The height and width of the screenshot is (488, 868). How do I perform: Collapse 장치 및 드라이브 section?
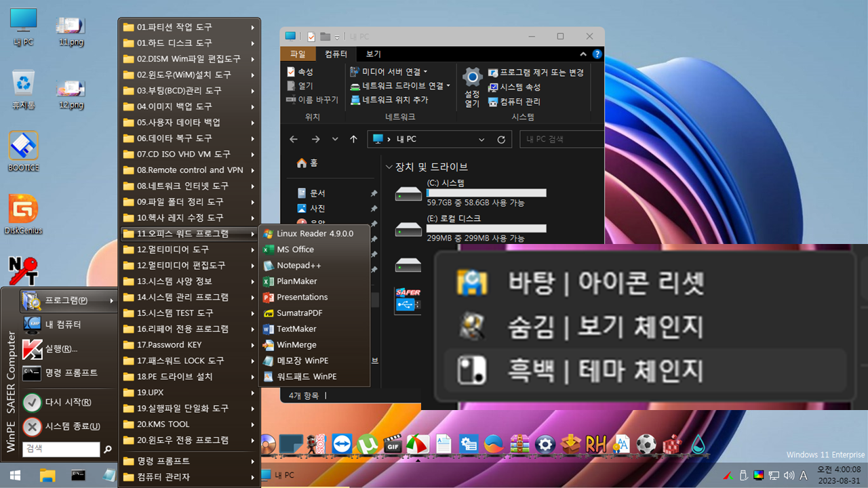389,167
